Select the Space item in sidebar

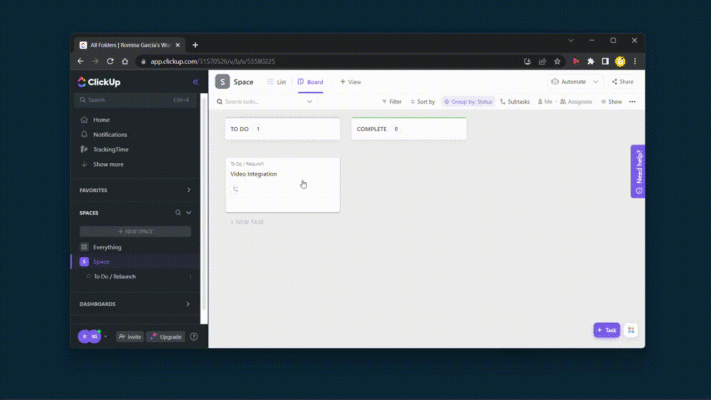[x=101, y=262]
